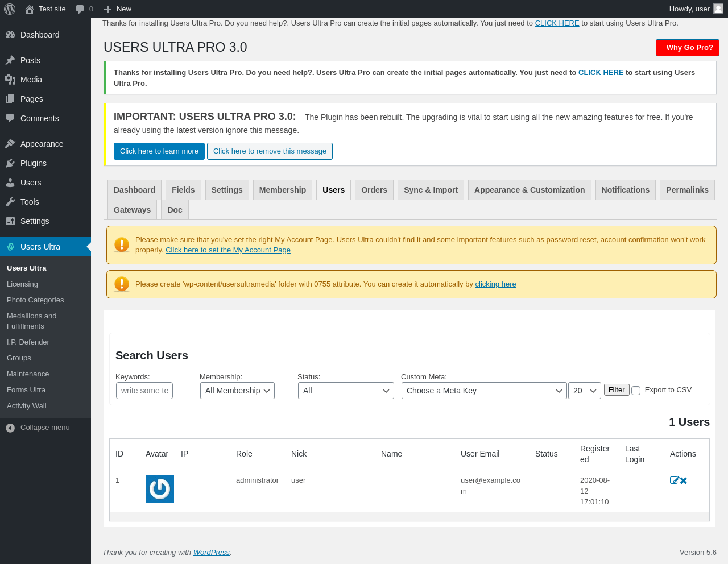Open the All Membership dropdown

point(237,391)
